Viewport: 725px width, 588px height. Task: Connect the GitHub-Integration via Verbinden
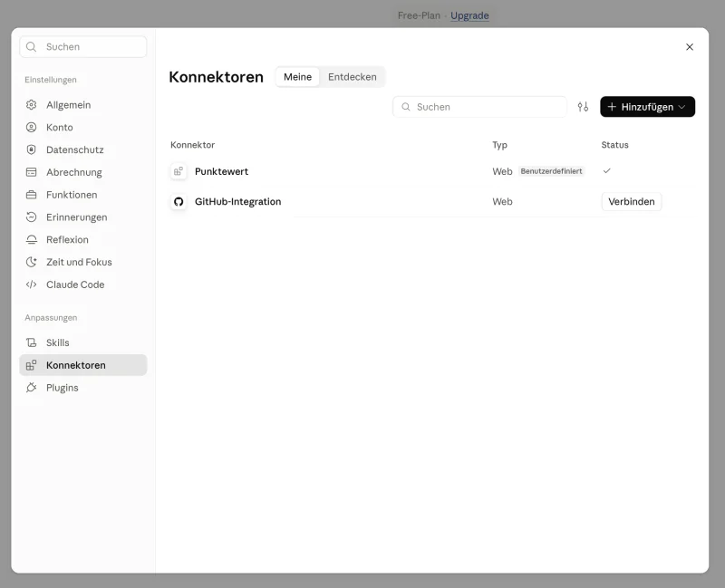coord(631,201)
